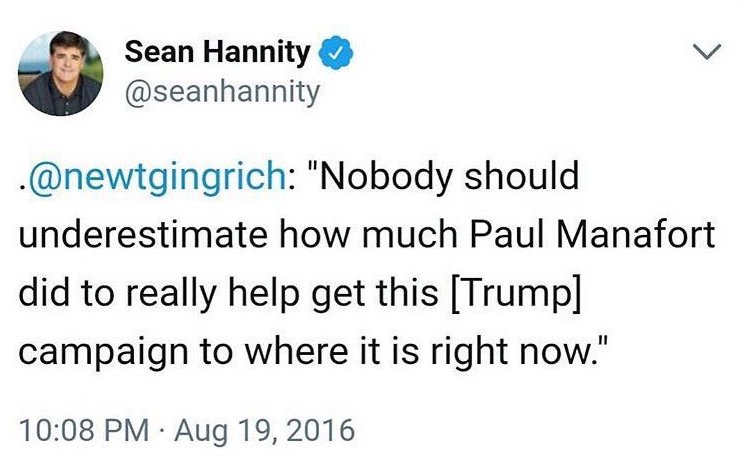Click "Paul Manafort" in the tweet text

(592, 235)
